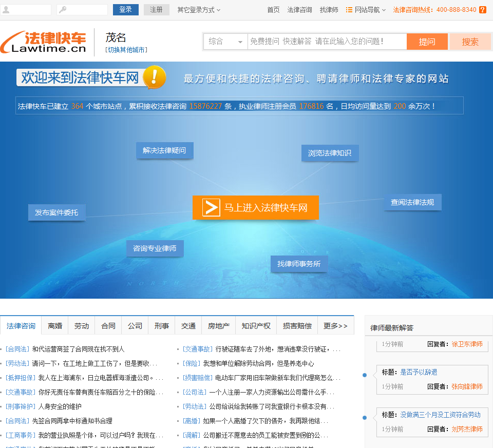The height and width of the screenshot is (448, 493).
Task: Click the question search text box
Action: [327, 42]
